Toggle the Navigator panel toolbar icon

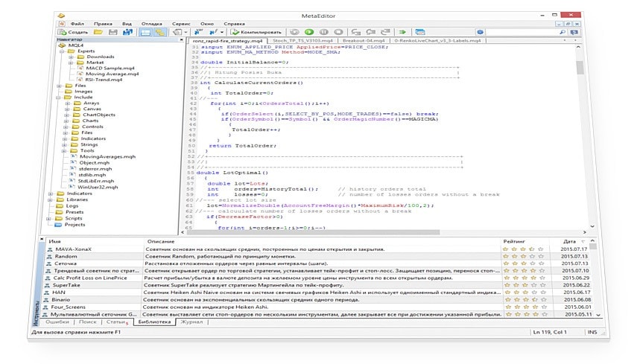tap(146, 32)
